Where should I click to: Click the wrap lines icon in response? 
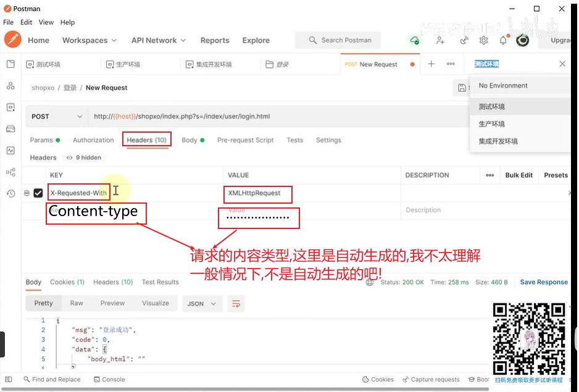click(235, 304)
